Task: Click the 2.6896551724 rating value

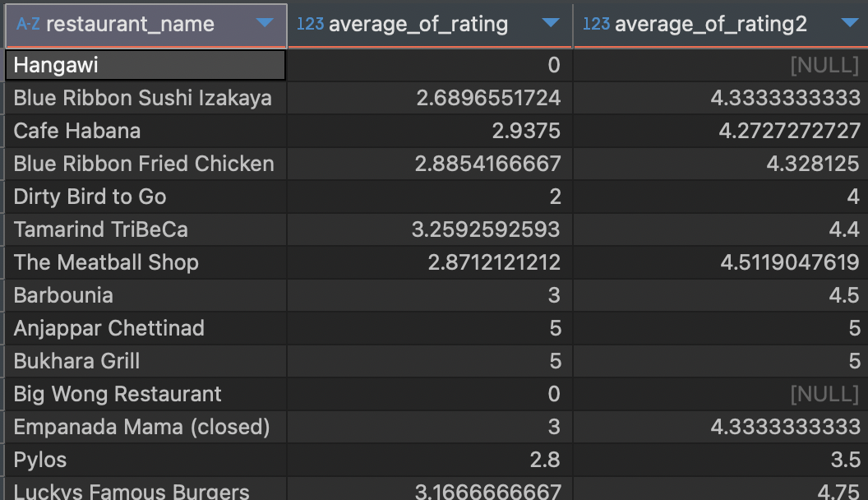Action: pyautogui.click(x=488, y=98)
